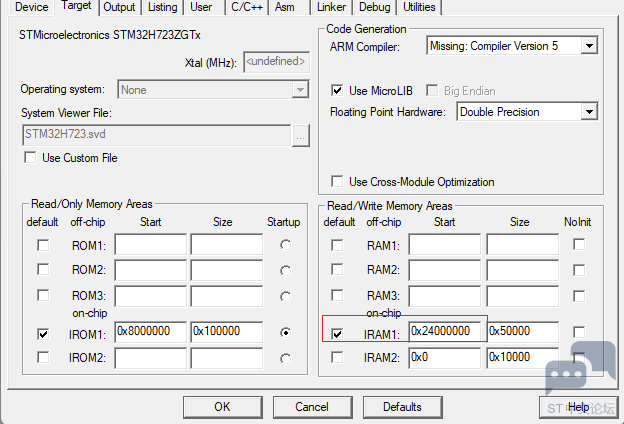Click the RAM3 Size field
This screenshot has width=624, height=424.
(523, 296)
